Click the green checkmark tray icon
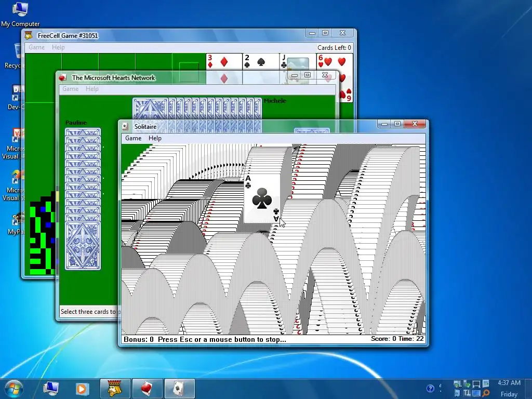This screenshot has height=399, width=532. click(x=467, y=384)
